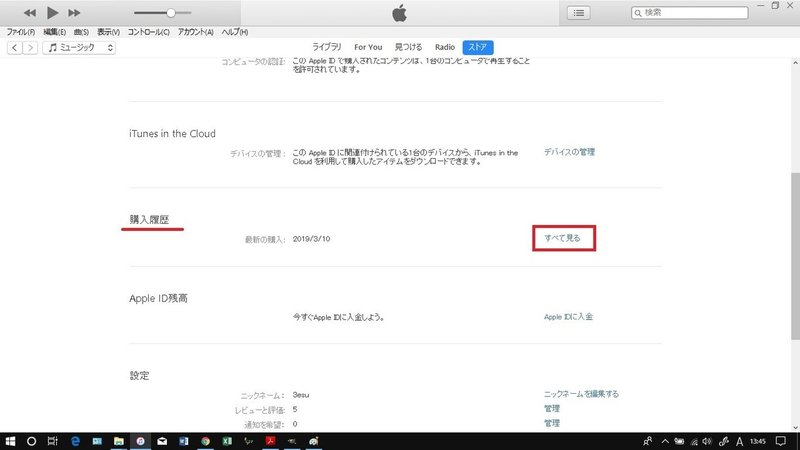Image resolution: width=800 pixels, height=450 pixels.
Task: Expand the ミュージック media type dropdown
Action: (79, 47)
